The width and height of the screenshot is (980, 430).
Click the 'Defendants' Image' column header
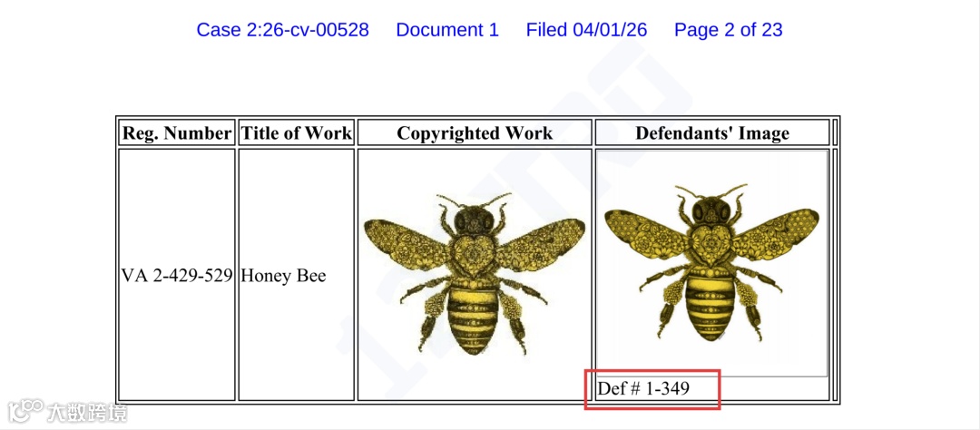click(x=712, y=133)
